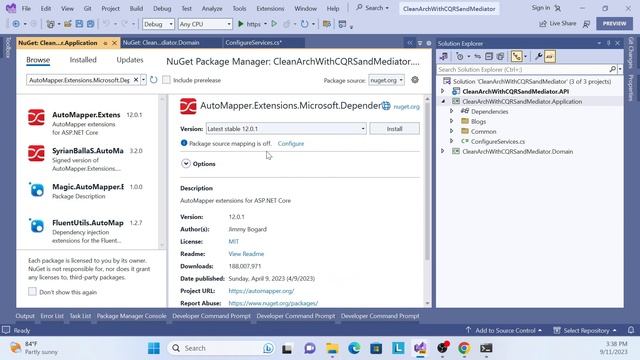This screenshot has height=360, width=640.
Task: Click the pending changes filter clock icon
Action: tap(460, 57)
